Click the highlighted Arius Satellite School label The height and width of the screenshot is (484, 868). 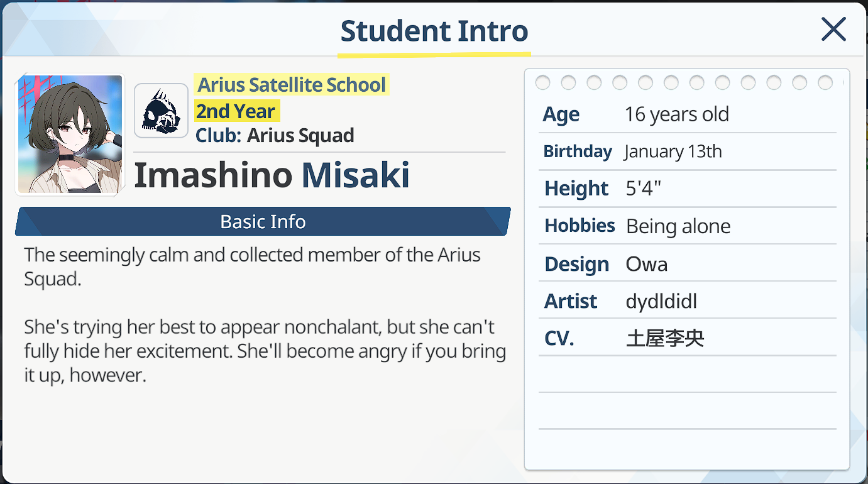[292, 85]
